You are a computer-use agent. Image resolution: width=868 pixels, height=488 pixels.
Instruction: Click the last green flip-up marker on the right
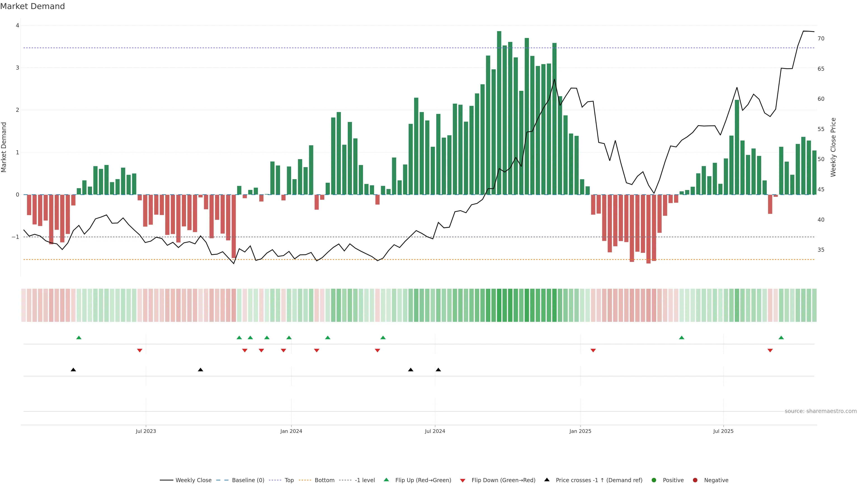tap(781, 338)
